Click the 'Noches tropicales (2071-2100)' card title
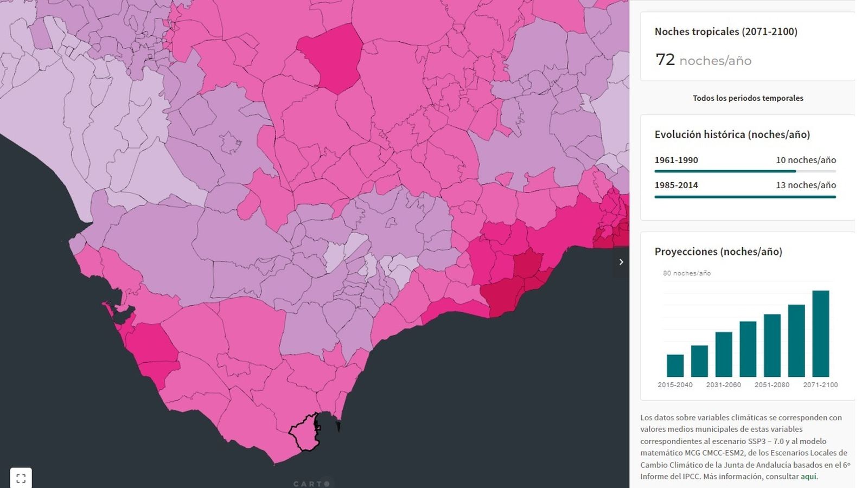 (726, 31)
